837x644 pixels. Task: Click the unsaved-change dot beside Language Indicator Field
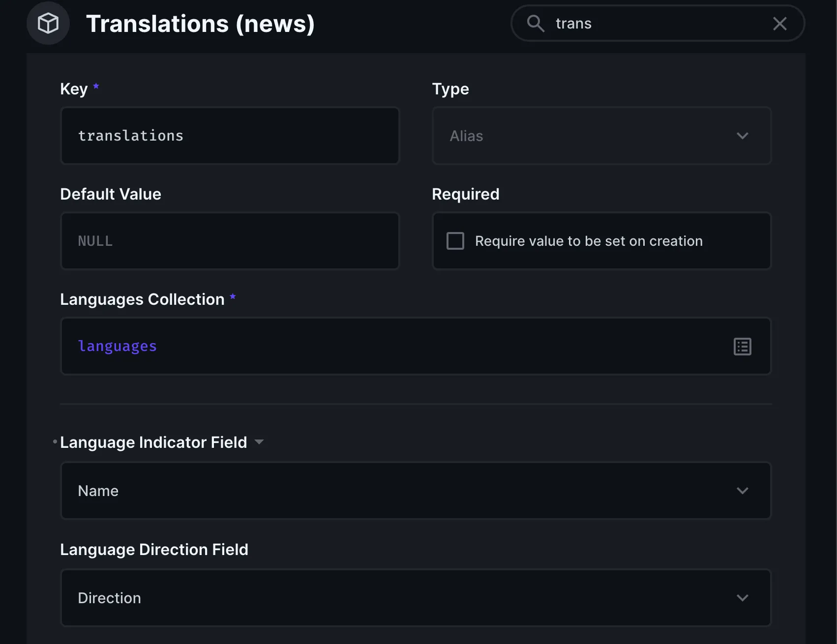pyautogui.click(x=54, y=441)
